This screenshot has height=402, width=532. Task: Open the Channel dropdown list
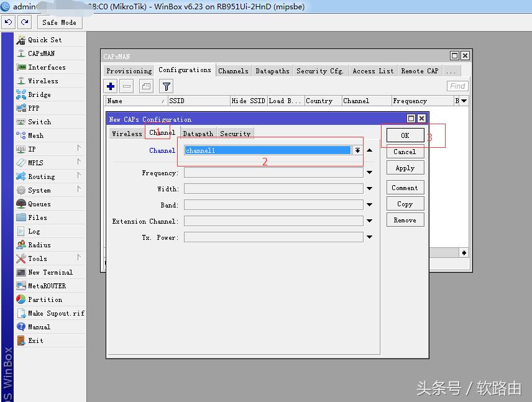click(358, 150)
